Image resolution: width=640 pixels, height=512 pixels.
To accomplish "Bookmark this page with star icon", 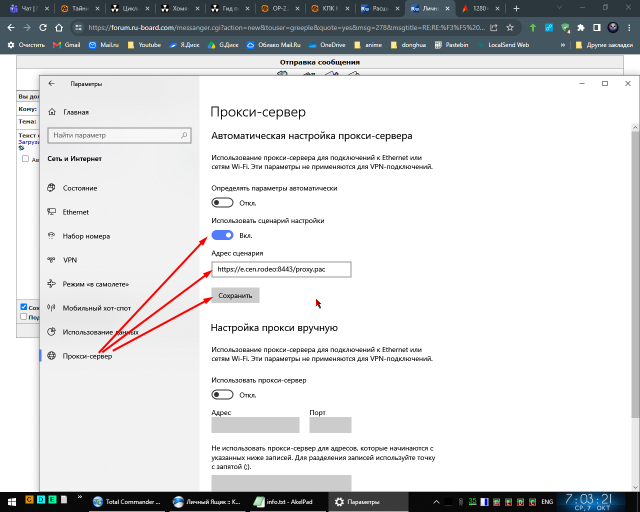I will click(x=510, y=28).
